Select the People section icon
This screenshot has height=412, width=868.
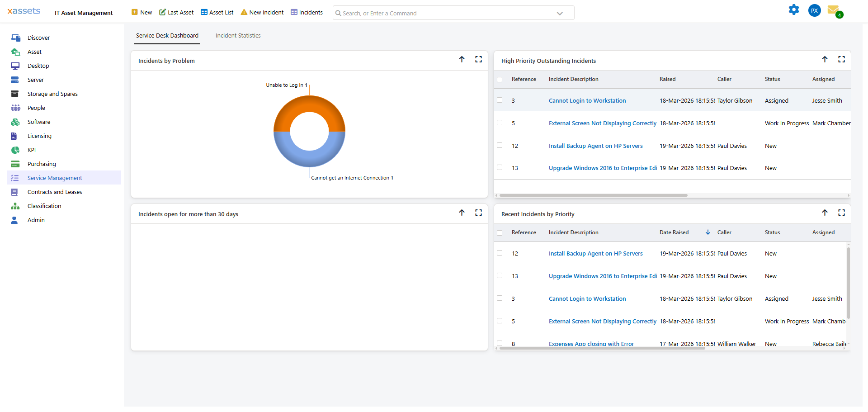coord(15,108)
